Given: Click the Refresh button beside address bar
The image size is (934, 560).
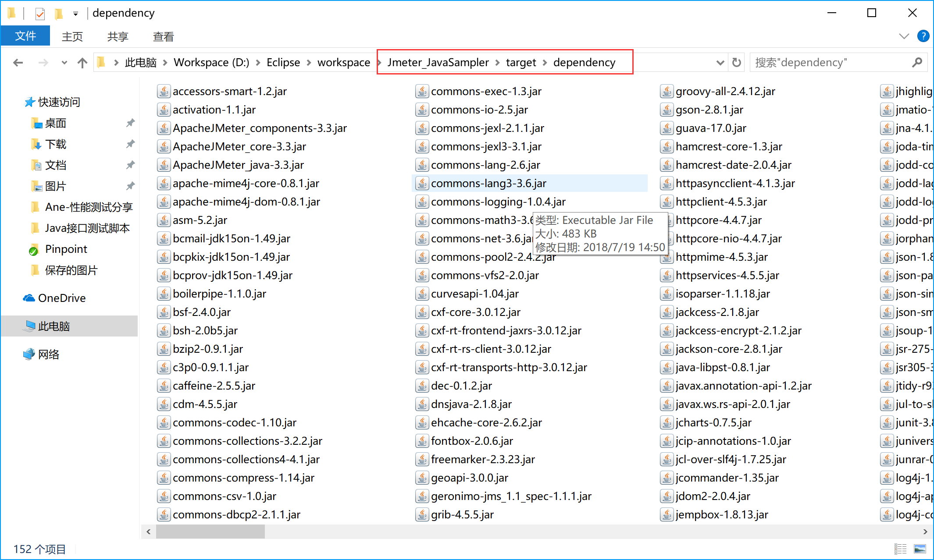Looking at the screenshot, I should 737,63.
